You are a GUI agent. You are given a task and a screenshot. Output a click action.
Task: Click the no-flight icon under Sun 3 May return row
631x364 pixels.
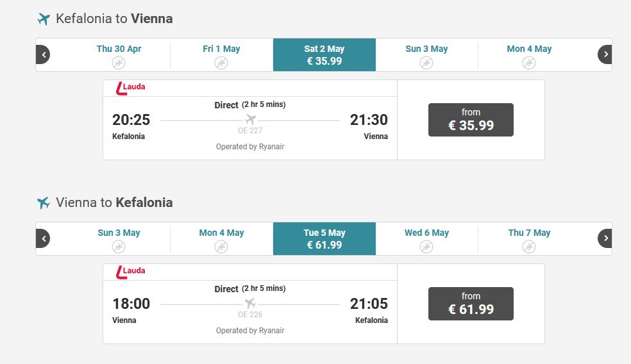(x=118, y=247)
